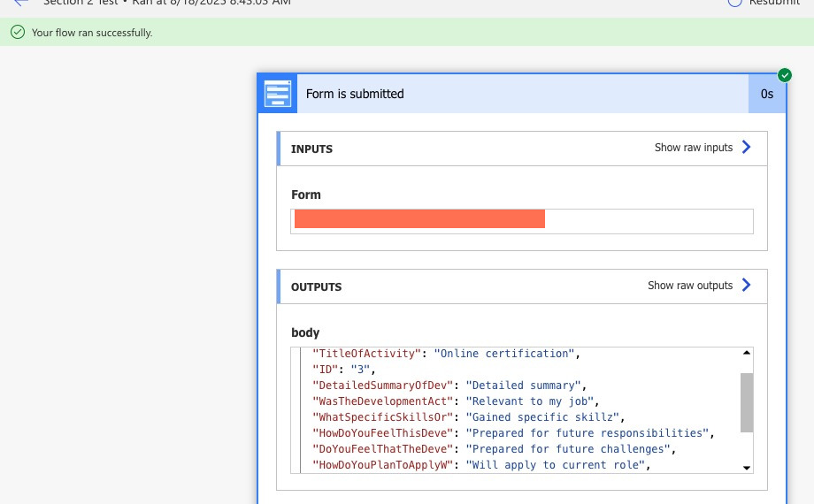Click the chevron beside Show raw inputs
The image size is (814, 504).
[746, 148]
